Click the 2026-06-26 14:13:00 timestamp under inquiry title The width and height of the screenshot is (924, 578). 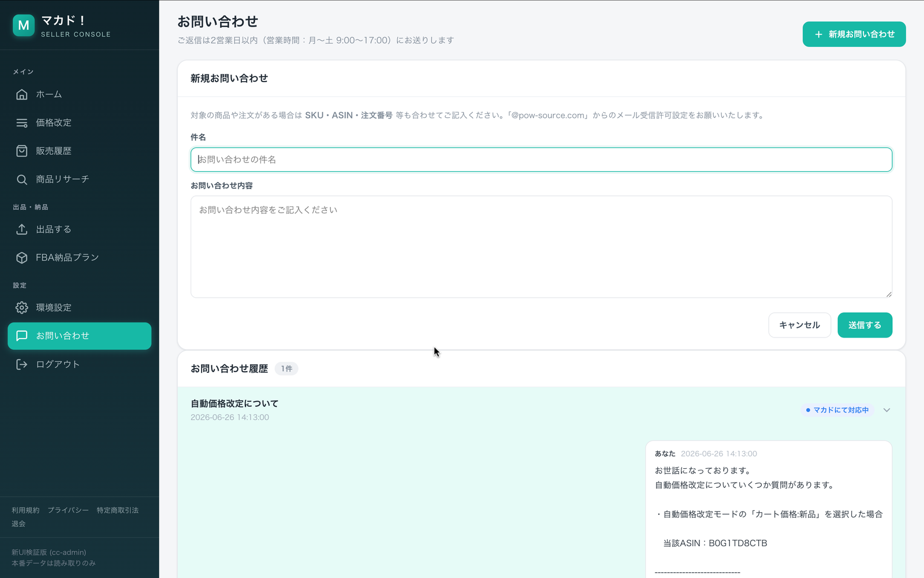[x=230, y=417]
